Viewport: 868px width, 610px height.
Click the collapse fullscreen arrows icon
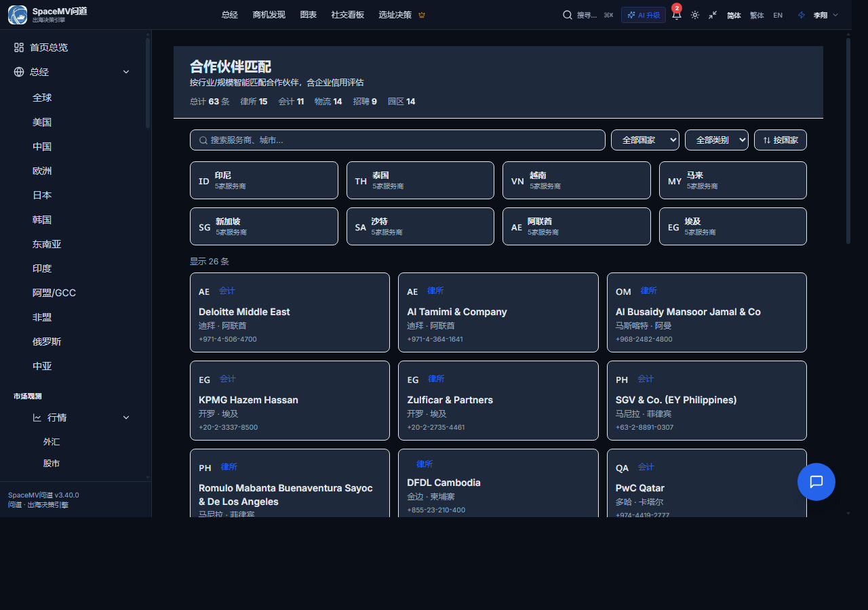pyautogui.click(x=713, y=15)
